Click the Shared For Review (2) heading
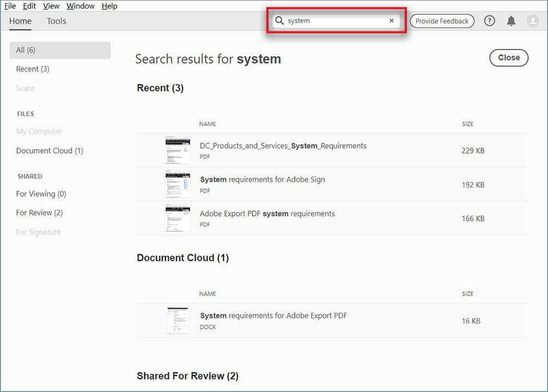The image size is (548, 392). point(188,376)
